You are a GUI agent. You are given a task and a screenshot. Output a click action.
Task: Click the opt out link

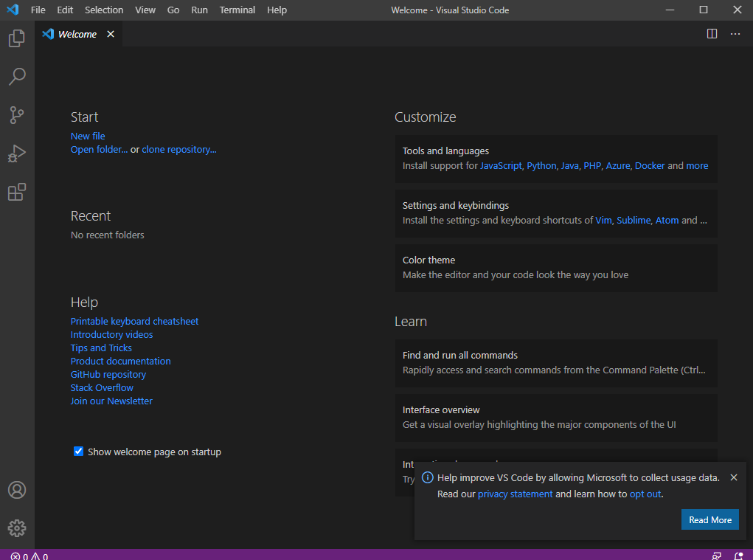tap(645, 494)
